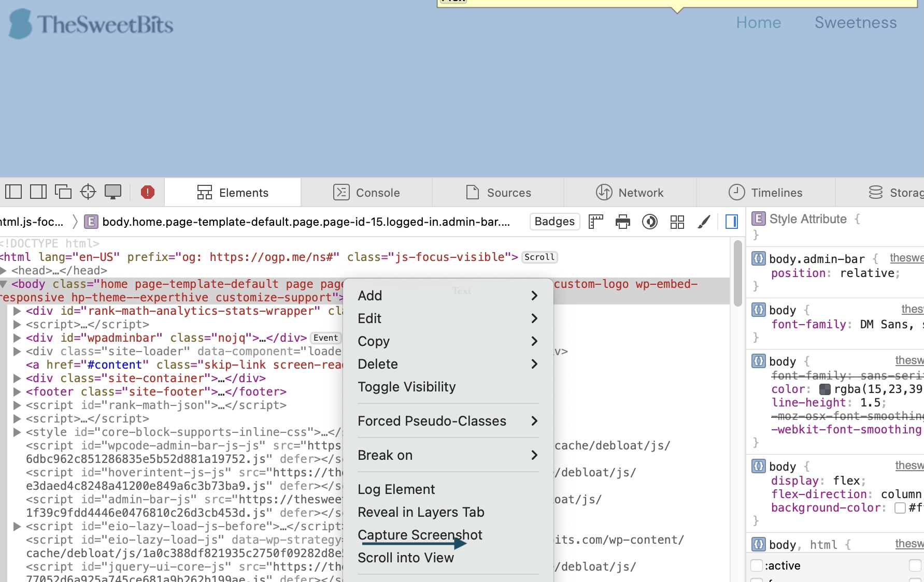Click the Badges button
The width and height of the screenshot is (924, 582).
pos(555,222)
